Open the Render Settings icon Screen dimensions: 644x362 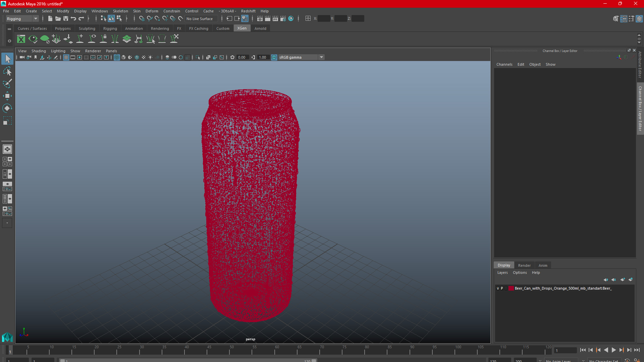click(x=283, y=19)
